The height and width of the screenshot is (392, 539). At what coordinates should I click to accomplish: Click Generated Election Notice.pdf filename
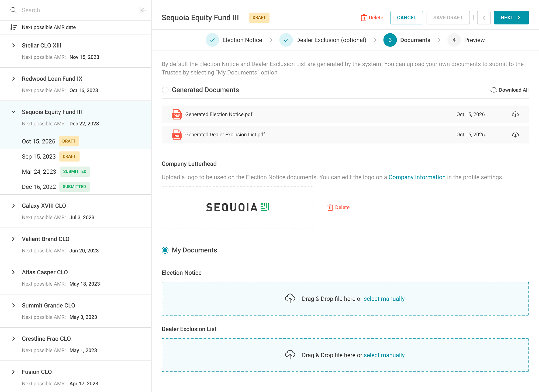pyautogui.click(x=219, y=114)
